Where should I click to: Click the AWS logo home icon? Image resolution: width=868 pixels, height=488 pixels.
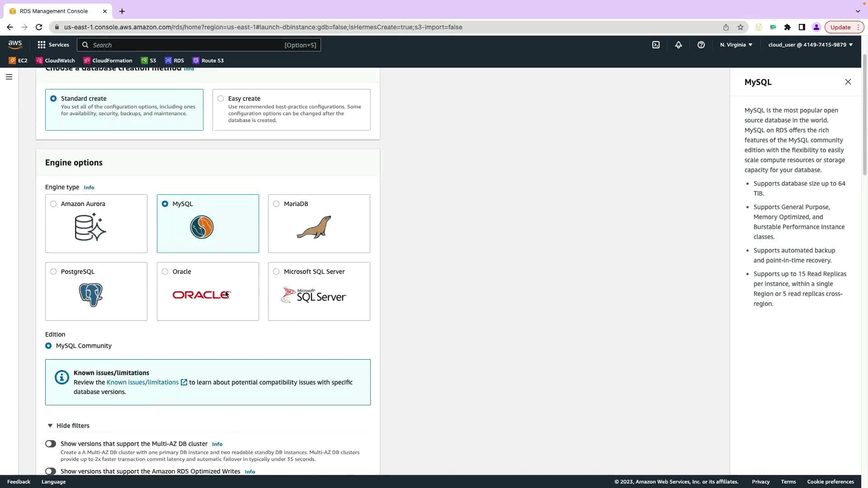tap(15, 44)
